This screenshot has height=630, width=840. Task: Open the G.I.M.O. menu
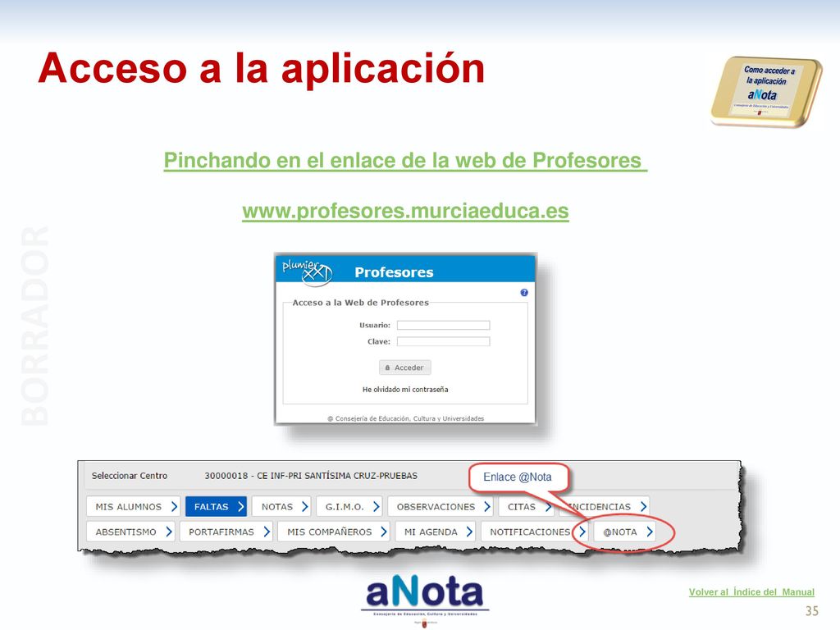click(349, 506)
